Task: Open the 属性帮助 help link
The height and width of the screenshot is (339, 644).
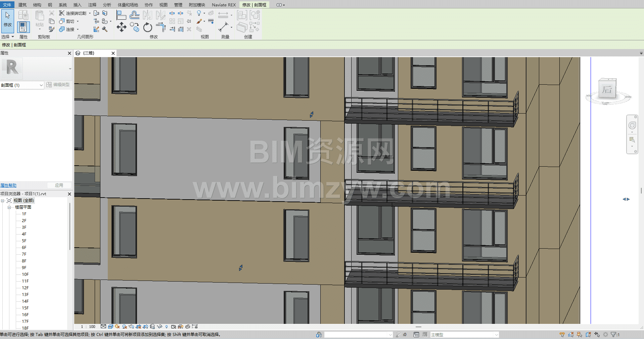Action: 8,185
